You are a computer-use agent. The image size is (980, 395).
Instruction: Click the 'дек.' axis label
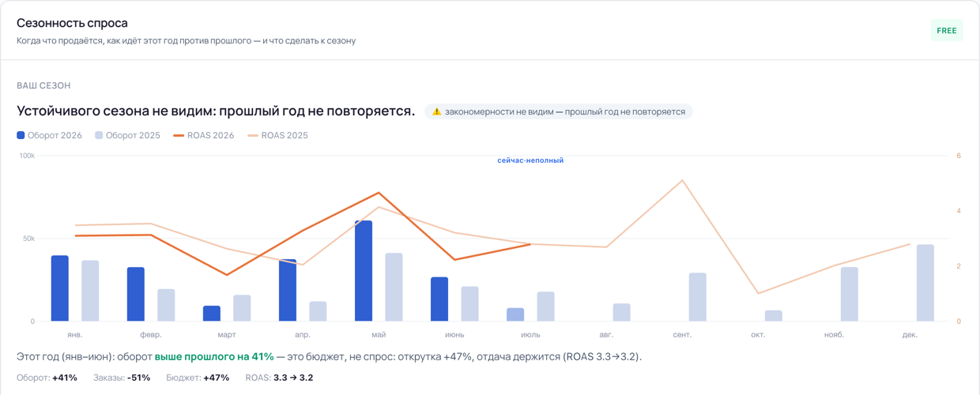pos(910,335)
